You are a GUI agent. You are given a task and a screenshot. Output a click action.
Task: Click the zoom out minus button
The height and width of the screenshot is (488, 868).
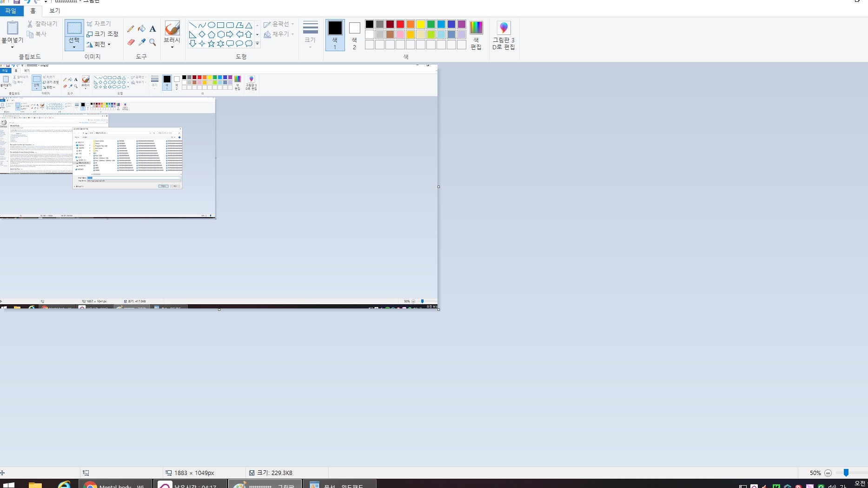pyautogui.click(x=828, y=473)
